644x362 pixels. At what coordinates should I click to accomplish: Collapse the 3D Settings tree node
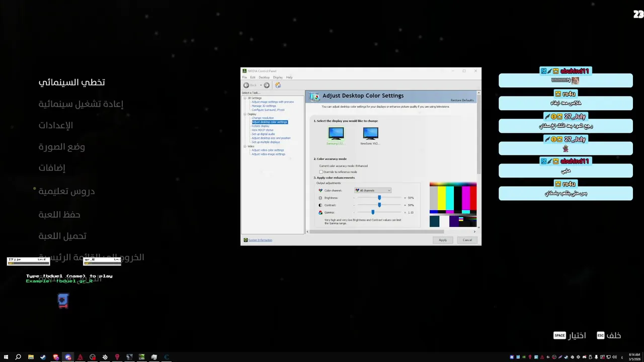pyautogui.click(x=245, y=98)
